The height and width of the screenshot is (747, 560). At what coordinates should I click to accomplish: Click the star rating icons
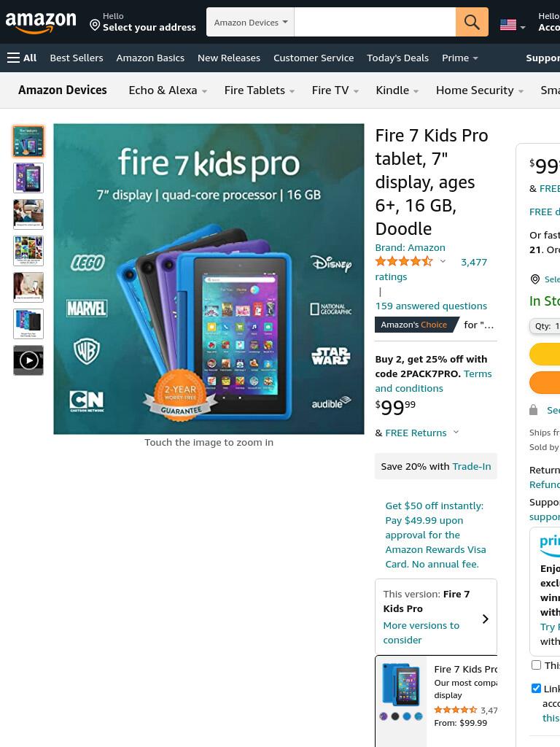(404, 261)
